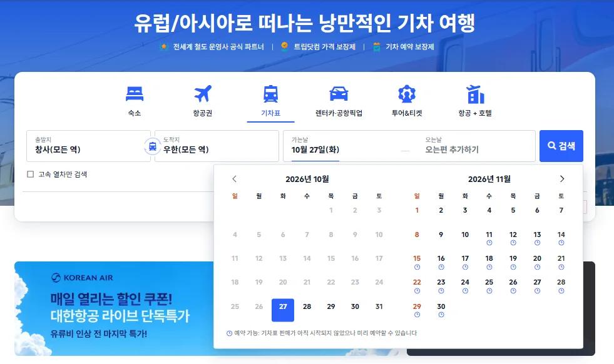Click the 2026년 11월 month title

[489, 179]
